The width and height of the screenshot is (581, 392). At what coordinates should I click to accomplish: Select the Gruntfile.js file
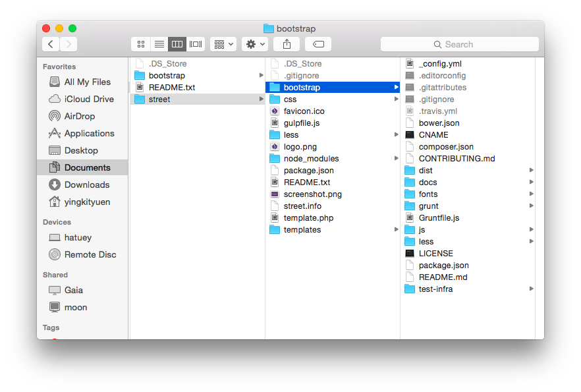(x=439, y=218)
